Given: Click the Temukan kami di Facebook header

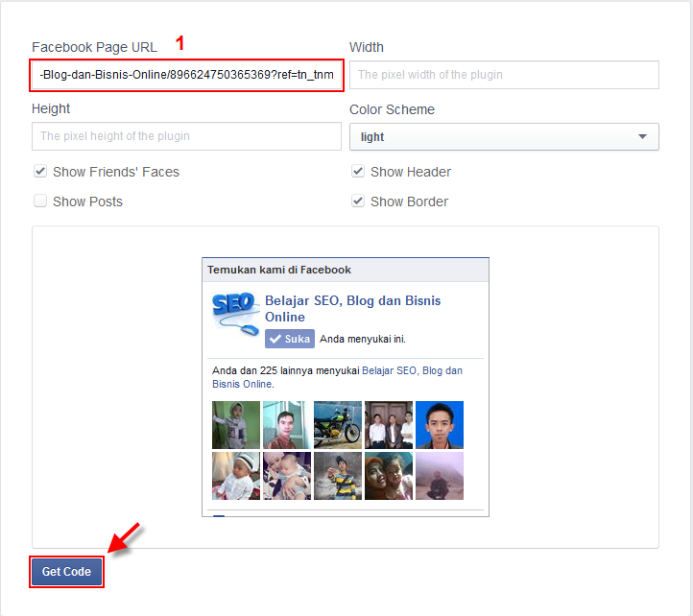Looking at the screenshot, I should click(x=279, y=270).
